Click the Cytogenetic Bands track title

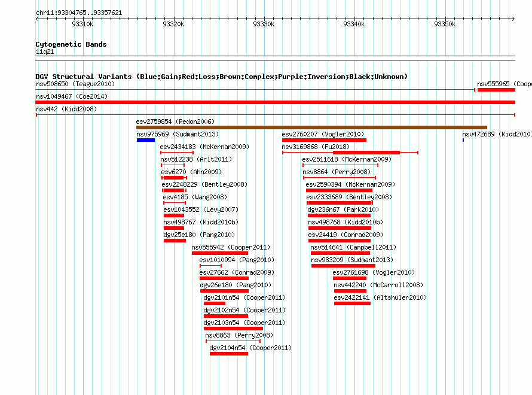(71, 44)
